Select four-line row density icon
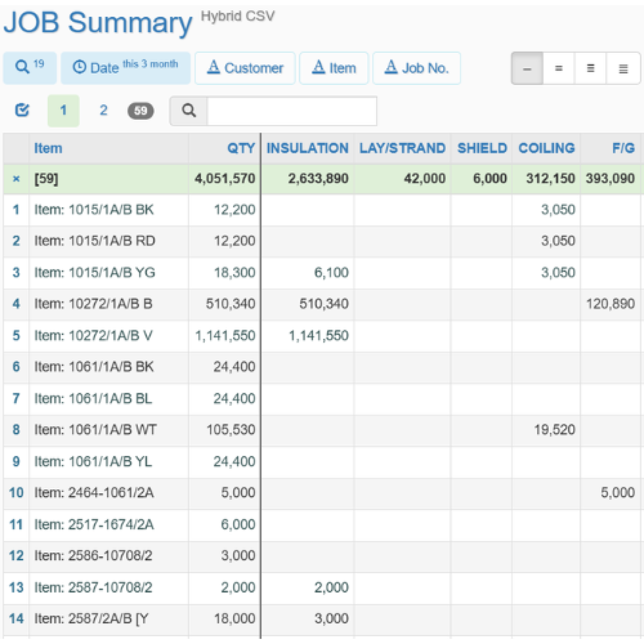The width and height of the screenshot is (644, 644). click(623, 68)
